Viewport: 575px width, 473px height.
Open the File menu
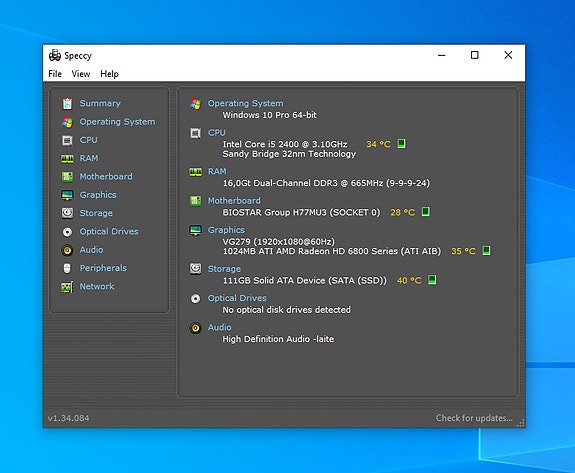tap(55, 74)
